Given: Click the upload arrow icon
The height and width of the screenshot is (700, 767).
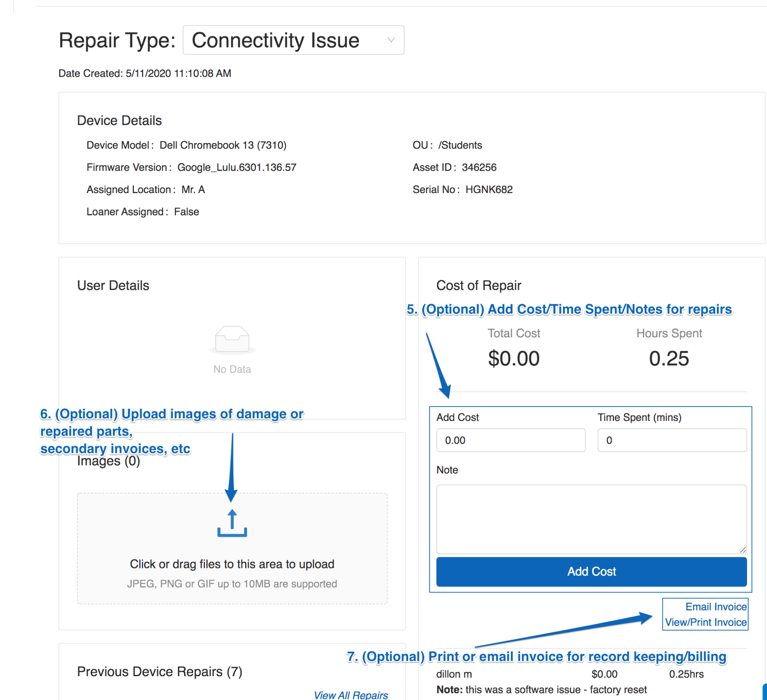Looking at the screenshot, I should click(232, 523).
